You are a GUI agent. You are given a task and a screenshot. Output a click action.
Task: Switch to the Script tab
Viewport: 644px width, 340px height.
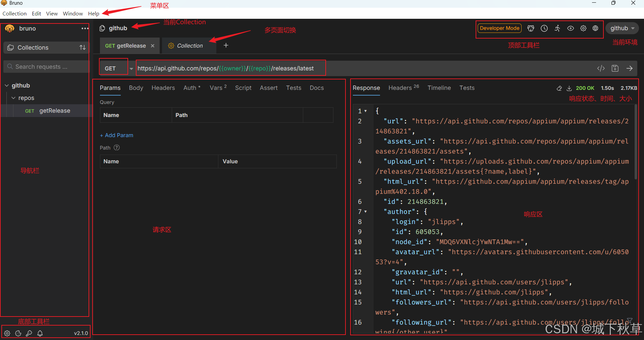[243, 88]
